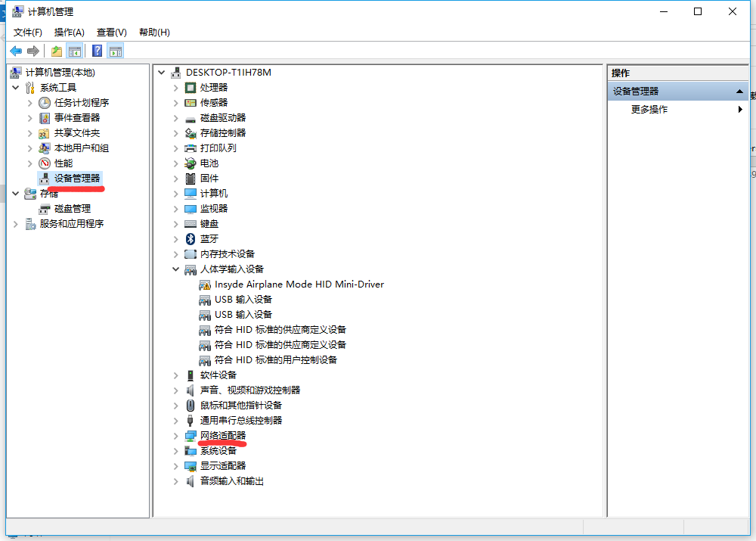
Task: Select the 存储控制器 category label
Action: coord(223,133)
